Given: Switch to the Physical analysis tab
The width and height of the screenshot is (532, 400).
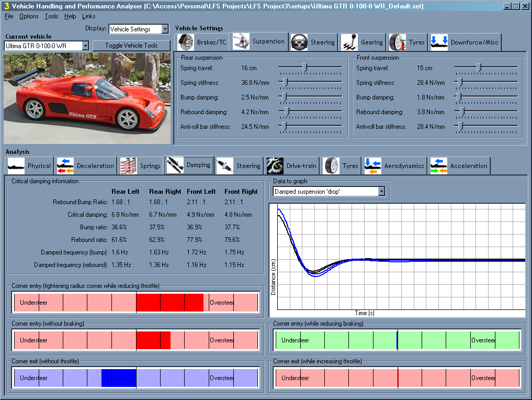Looking at the screenshot, I should 31,165.
